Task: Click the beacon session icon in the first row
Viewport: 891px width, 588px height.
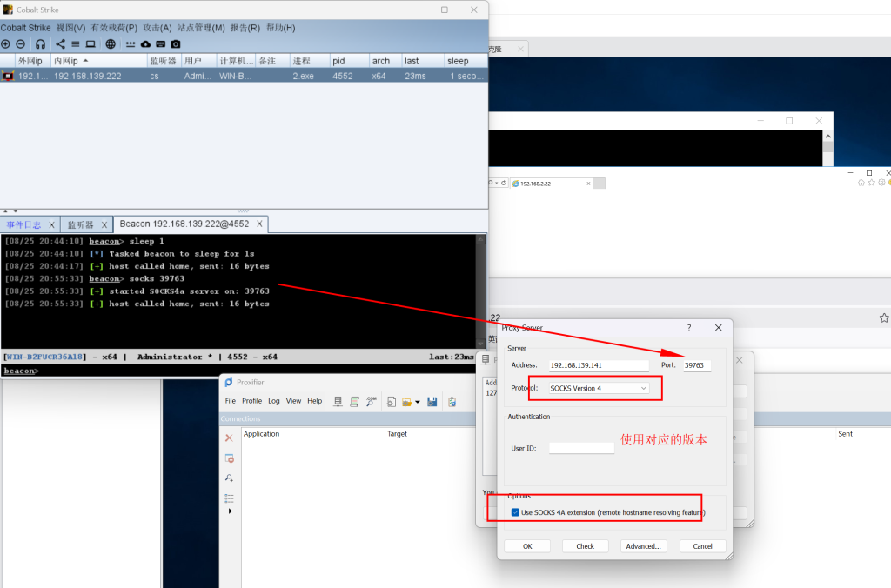Action: [7, 76]
